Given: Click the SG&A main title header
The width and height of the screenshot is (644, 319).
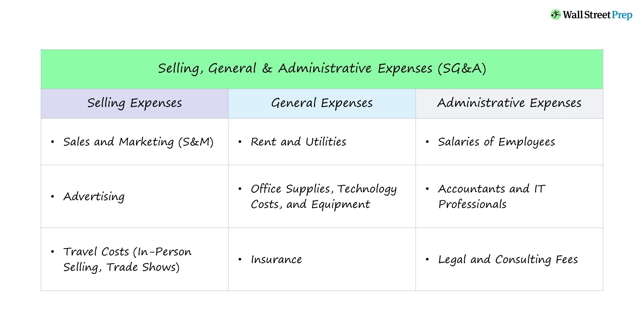Looking at the screenshot, I should click(x=322, y=69).
